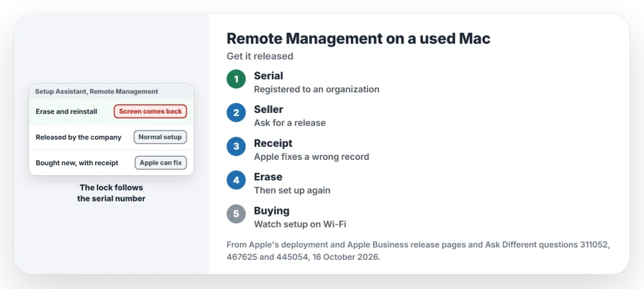Click "Registered to an organization" description
This screenshot has width=644, height=289.
317,89
